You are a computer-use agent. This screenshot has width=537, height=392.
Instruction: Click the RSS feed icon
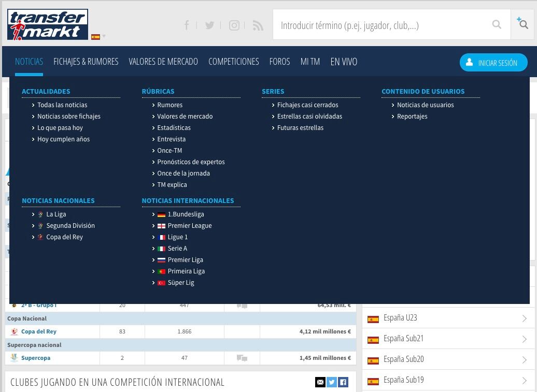tap(258, 25)
